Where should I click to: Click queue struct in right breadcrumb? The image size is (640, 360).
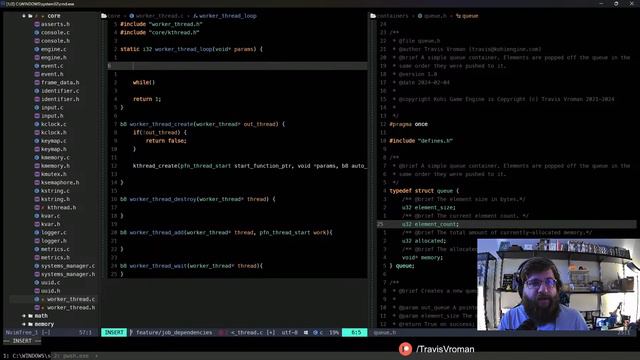470,16
